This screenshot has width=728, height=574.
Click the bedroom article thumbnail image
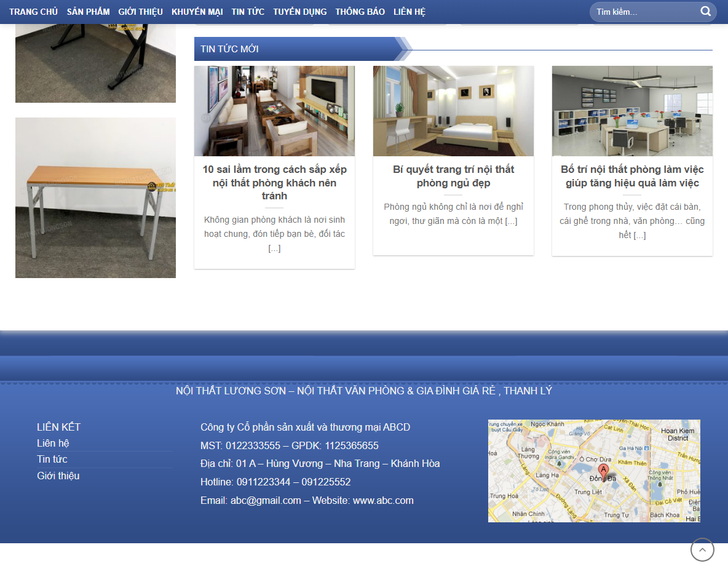tap(453, 111)
